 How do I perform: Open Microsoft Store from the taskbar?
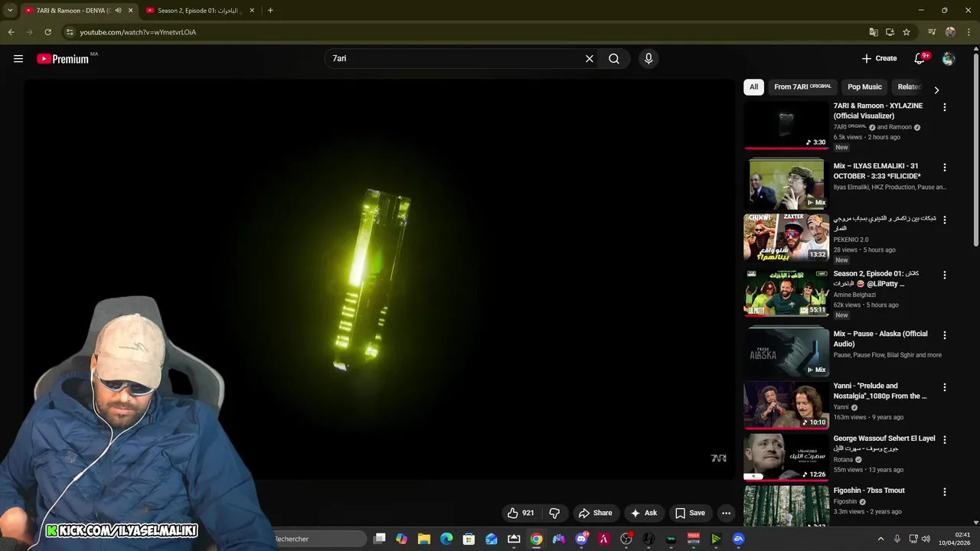tap(469, 539)
